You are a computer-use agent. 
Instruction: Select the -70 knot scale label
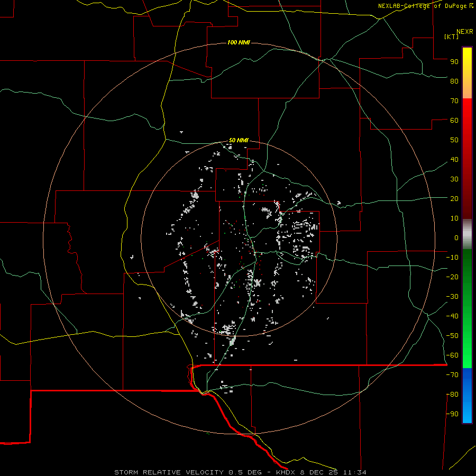pyautogui.click(x=452, y=374)
